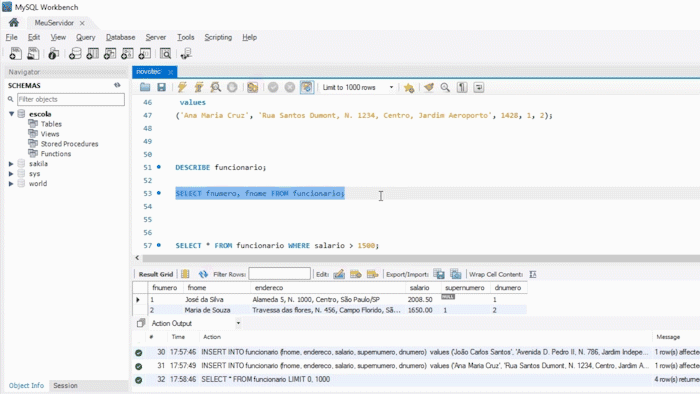The width and height of the screenshot is (700, 394).
Task: Save snippet with star icon
Action: [x=409, y=88]
